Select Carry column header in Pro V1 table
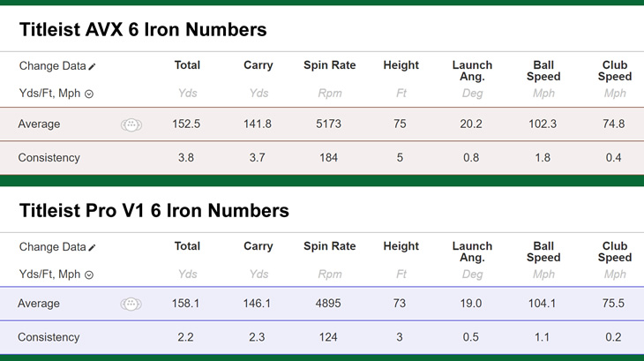 click(x=258, y=246)
